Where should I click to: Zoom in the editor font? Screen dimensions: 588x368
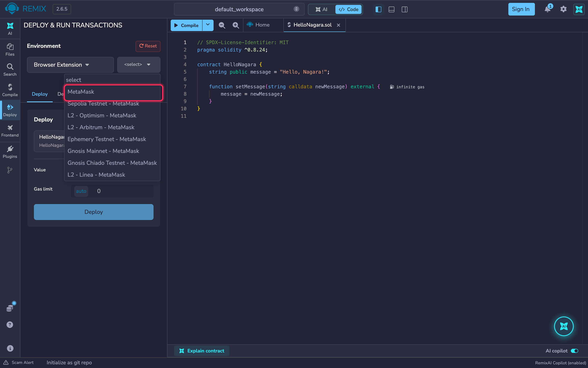pos(236,25)
